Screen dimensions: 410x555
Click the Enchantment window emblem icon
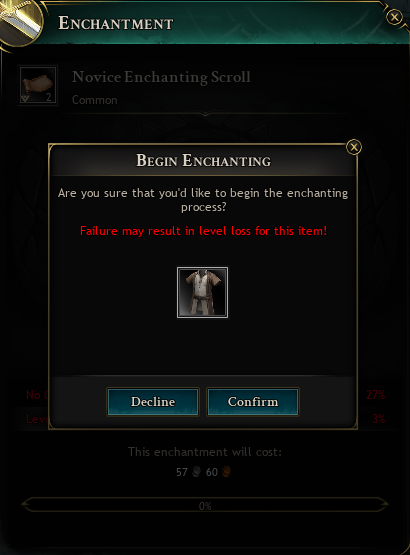coord(21,21)
